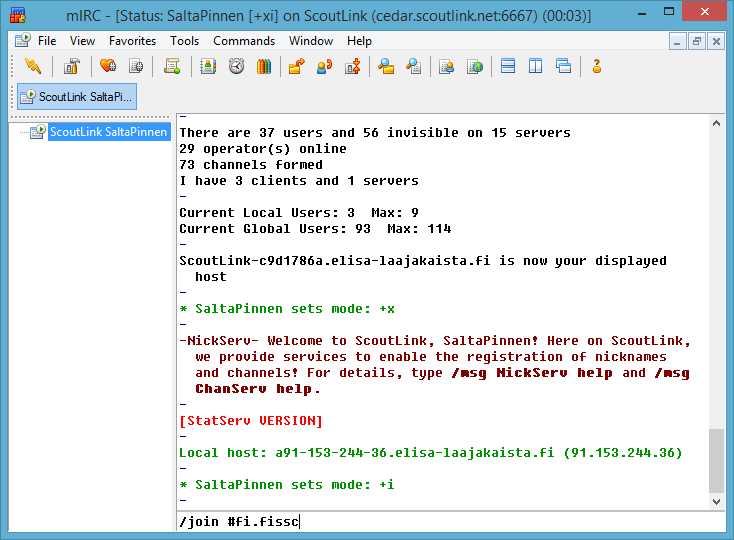Open the View menu

pos(82,41)
